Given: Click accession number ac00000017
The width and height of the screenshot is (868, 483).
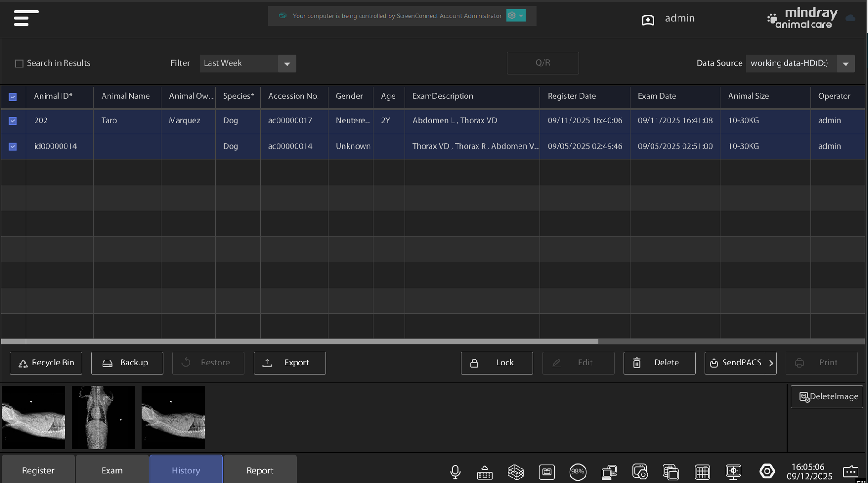Looking at the screenshot, I should pyautogui.click(x=290, y=121).
